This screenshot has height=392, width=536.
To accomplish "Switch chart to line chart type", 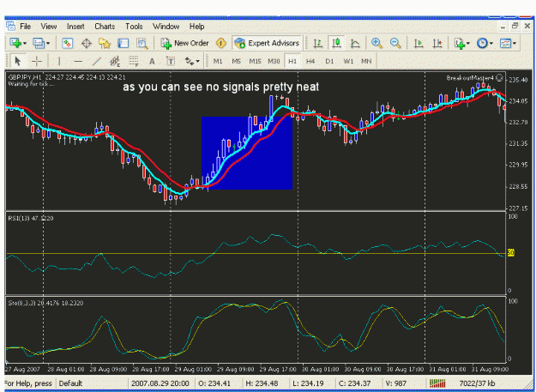I will [356, 43].
